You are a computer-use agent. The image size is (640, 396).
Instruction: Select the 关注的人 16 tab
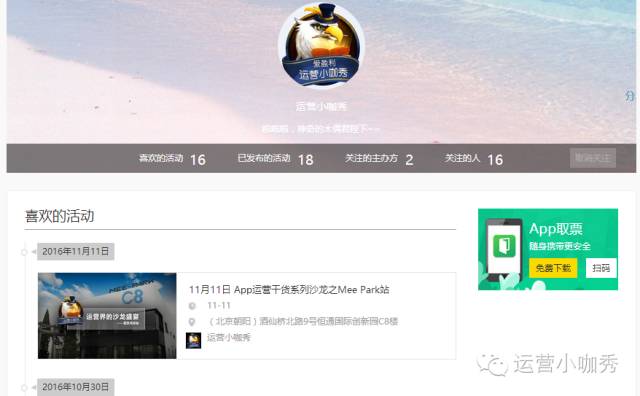(474, 159)
